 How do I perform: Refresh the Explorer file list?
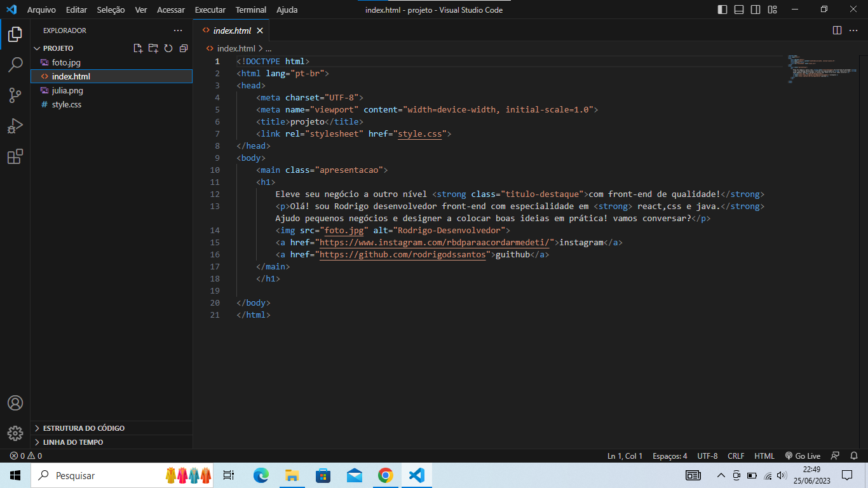point(168,48)
